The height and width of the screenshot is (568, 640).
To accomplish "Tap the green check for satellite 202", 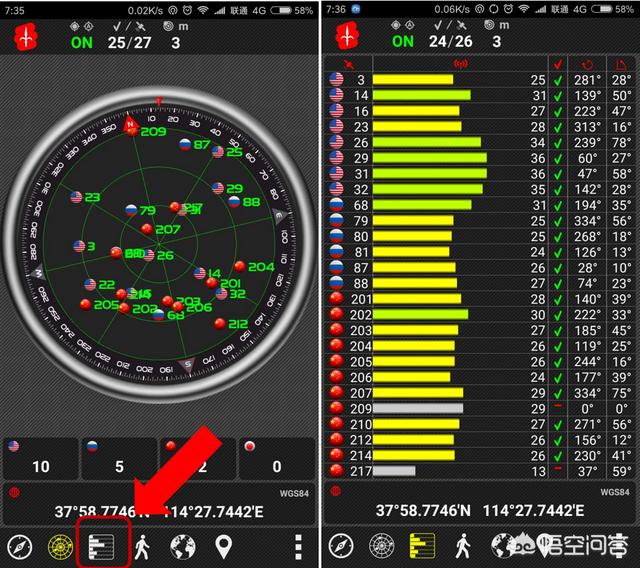I will [558, 315].
